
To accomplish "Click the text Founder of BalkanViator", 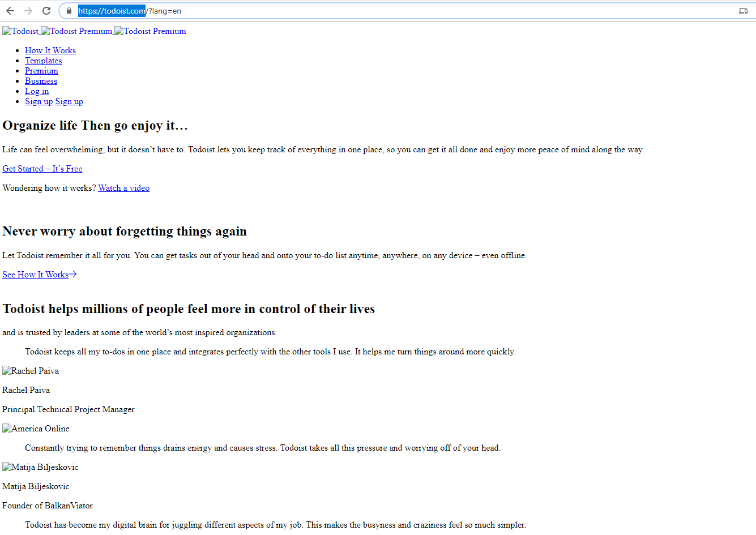I will point(48,506).
